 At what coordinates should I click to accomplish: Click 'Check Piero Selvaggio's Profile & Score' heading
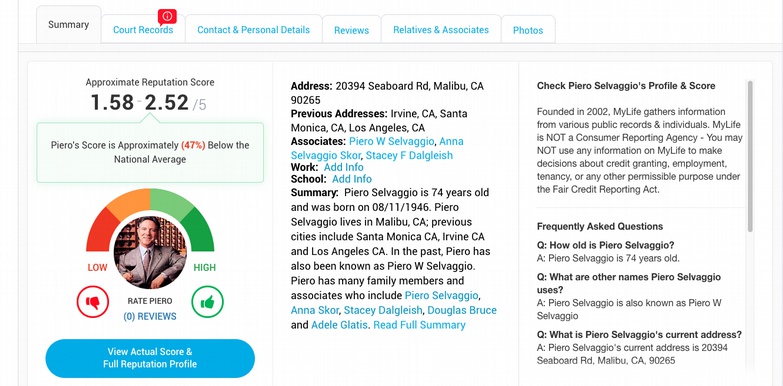[x=626, y=86]
